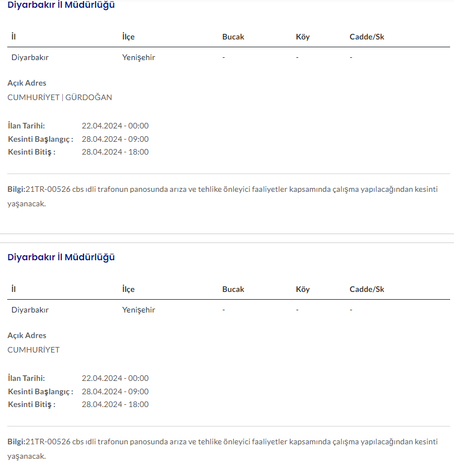This screenshot has width=454, height=476.
Task: Click the İlçe column header in first table
Action: [x=128, y=37]
